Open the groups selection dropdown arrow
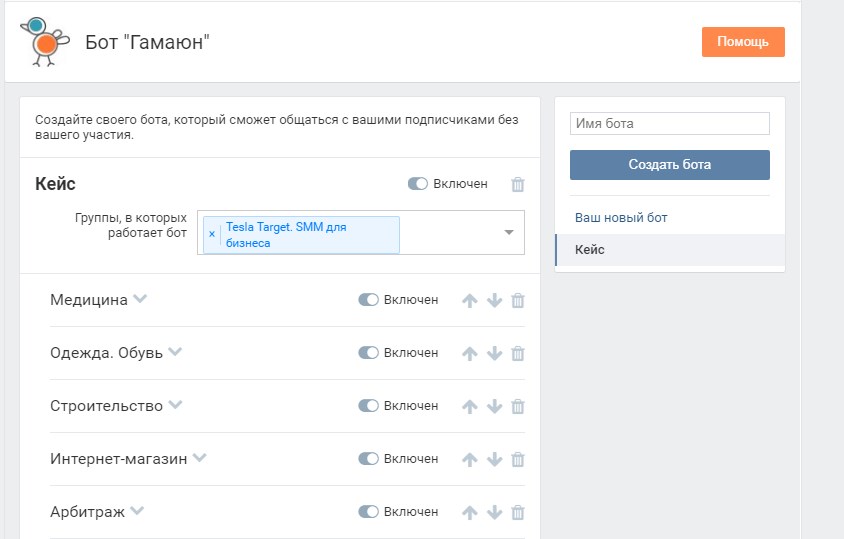This screenshot has width=844, height=539. click(509, 233)
